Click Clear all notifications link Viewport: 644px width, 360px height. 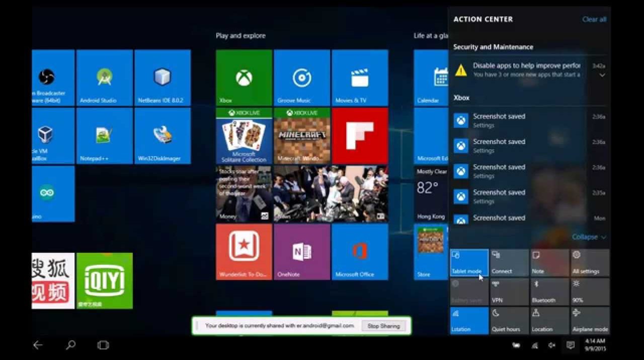[594, 20]
